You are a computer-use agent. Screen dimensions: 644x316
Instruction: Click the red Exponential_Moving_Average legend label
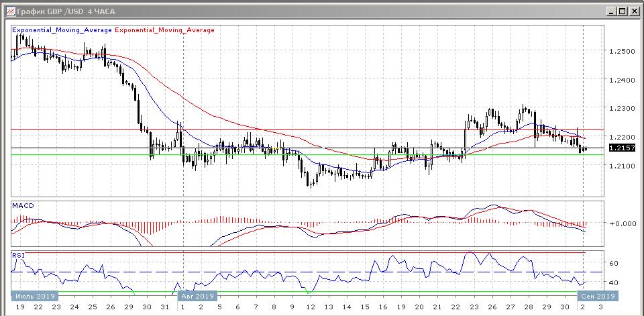(x=165, y=30)
